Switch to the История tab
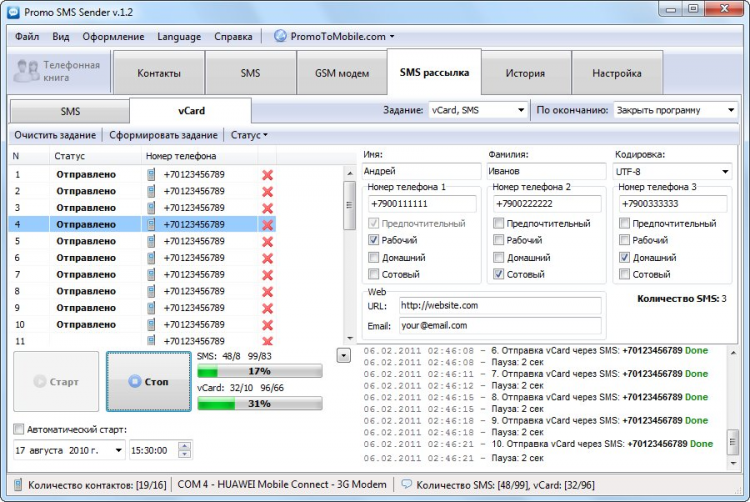This screenshot has height=502, width=750. [525, 73]
